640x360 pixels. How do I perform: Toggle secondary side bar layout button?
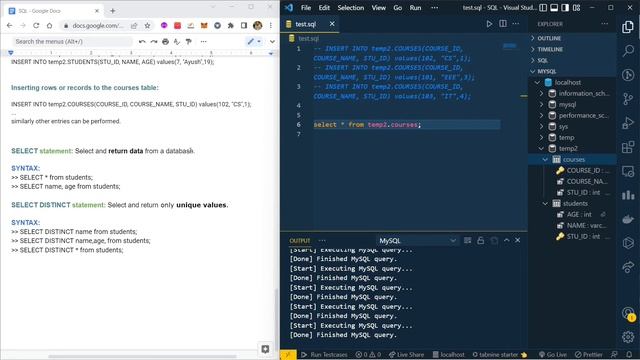[x=565, y=8]
